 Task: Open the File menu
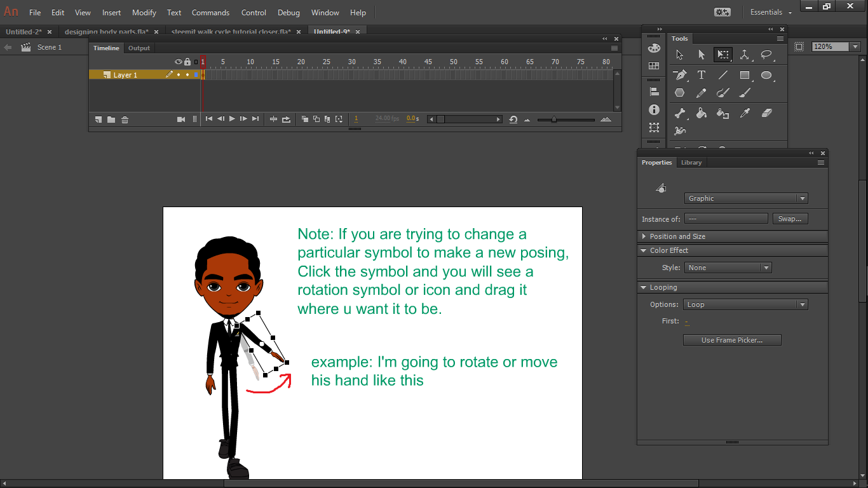[x=35, y=12]
